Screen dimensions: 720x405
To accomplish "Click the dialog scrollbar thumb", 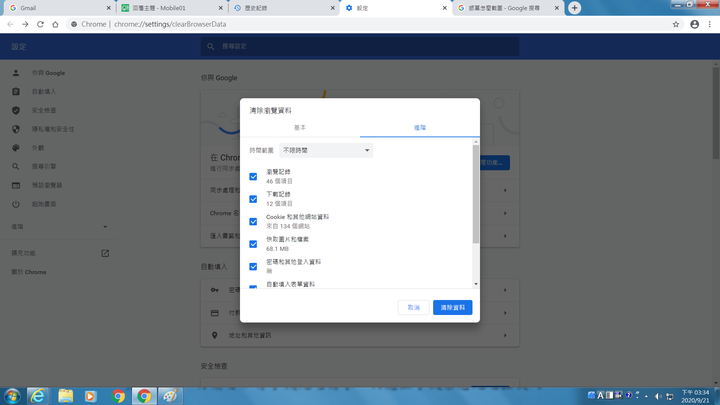I will click(x=476, y=194).
